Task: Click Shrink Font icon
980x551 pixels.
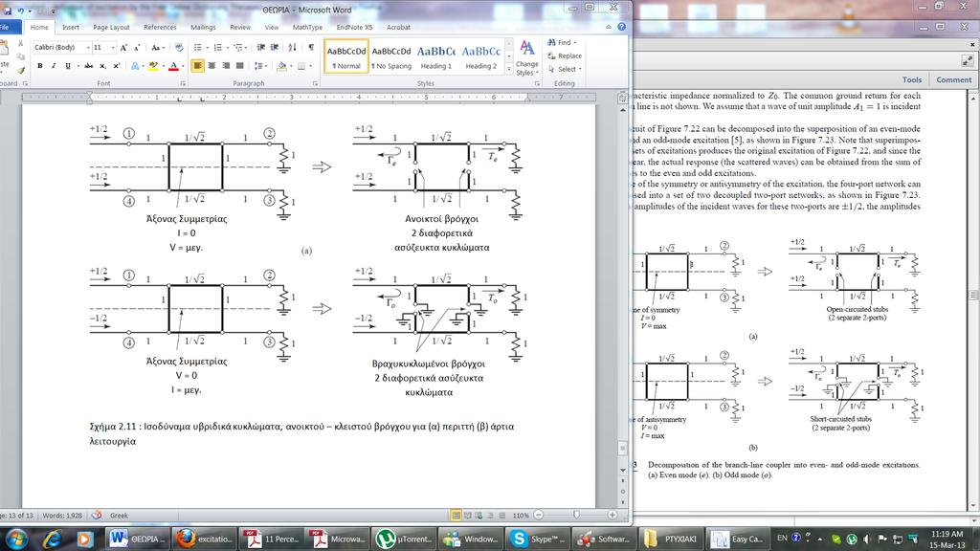Action: pyautogui.click(x=137, y=48)
